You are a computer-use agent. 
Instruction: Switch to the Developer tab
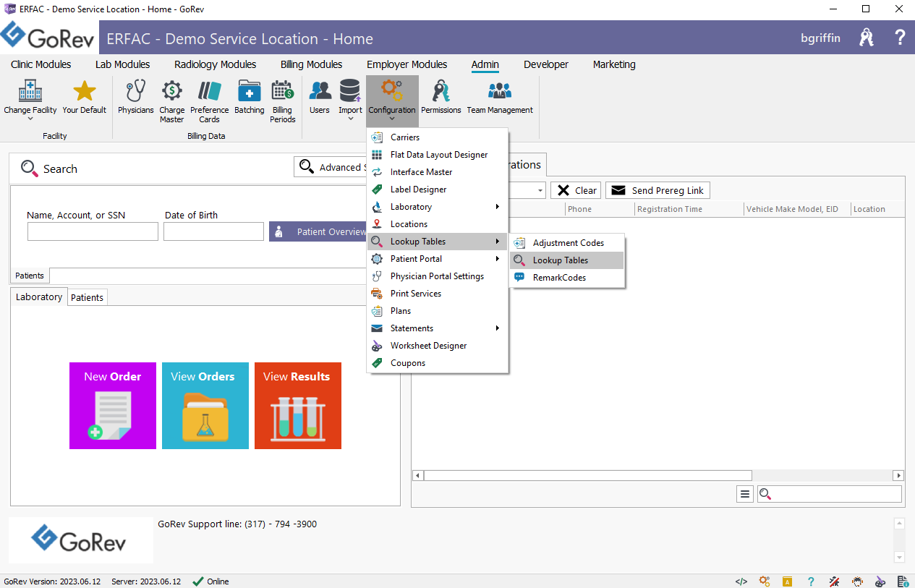(x=546, y=64)
